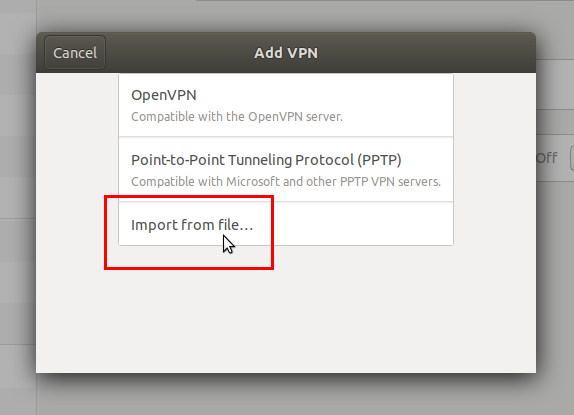Click the dark header bar right of title
The width and height of the screenshot is (574, 415).
[x=425, y=53]
